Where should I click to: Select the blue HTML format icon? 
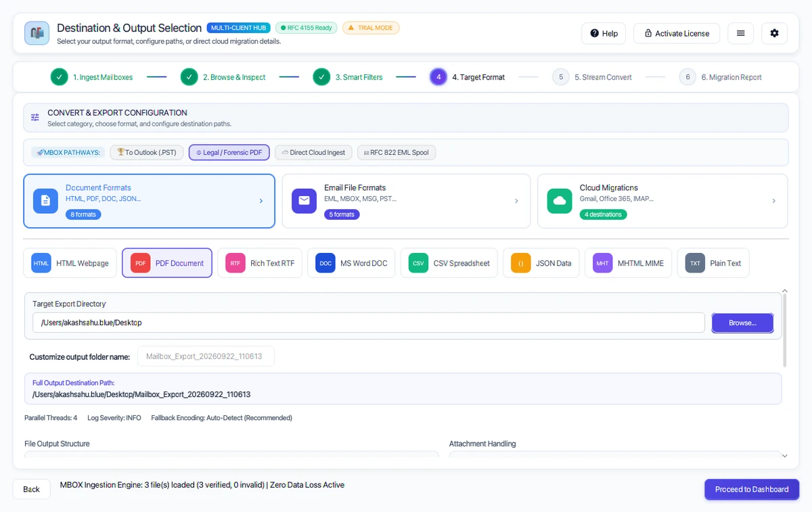click(41, 263)
